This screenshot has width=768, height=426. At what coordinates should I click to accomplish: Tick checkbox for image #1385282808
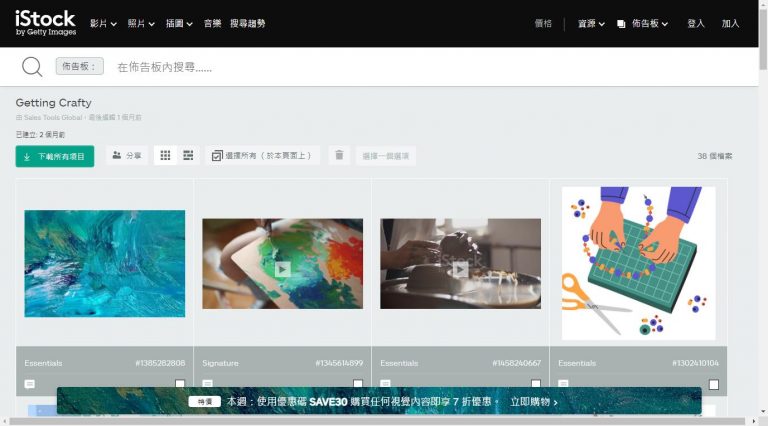coord(180,384)
